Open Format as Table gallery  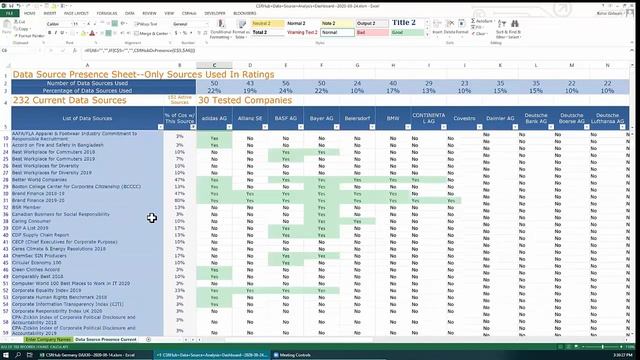point(241,29)
